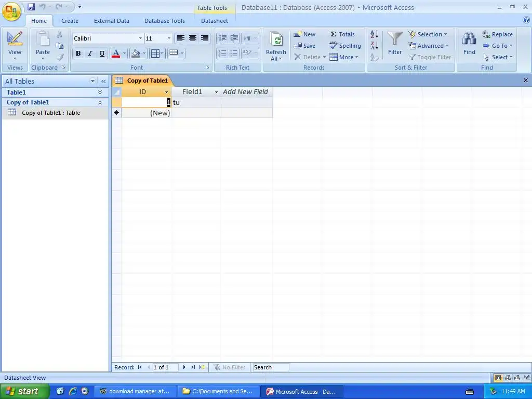
Task: Click Toggle Filter button
Action: point(430,57)
